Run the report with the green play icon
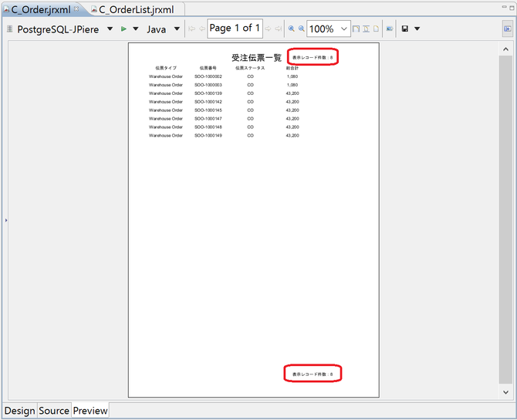The width and height of the screenshot is (517, 420). [x=123, y=29]
